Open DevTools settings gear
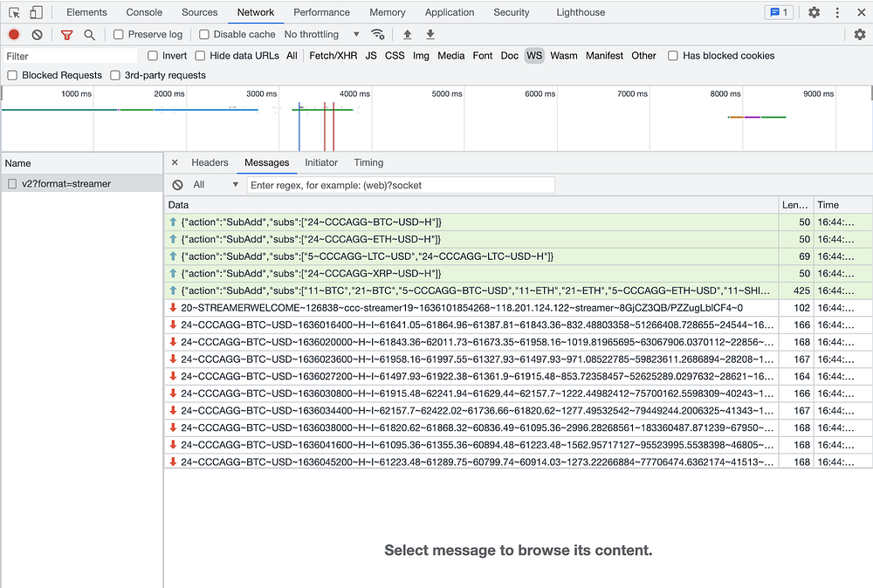 click(814, 12)
